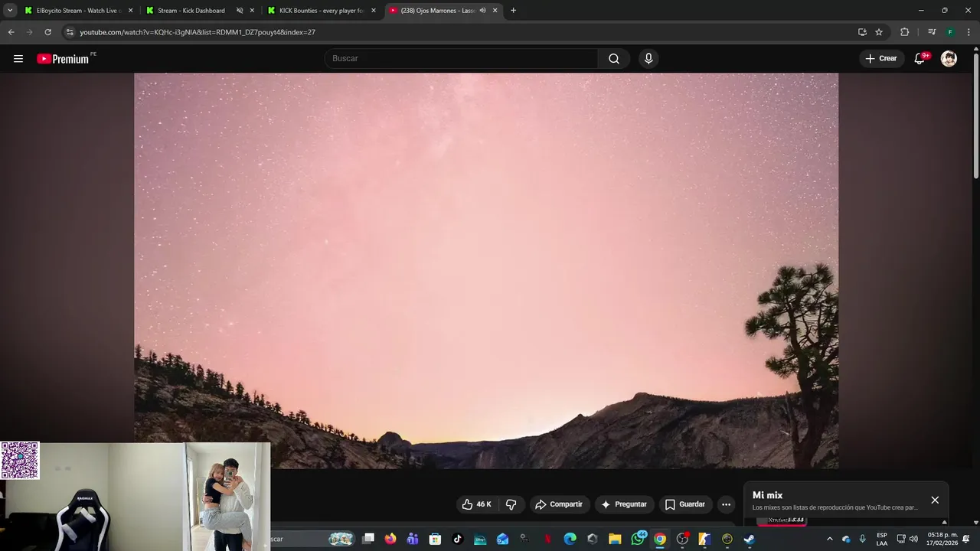Click the Crear button
Viewport: 980px width, 551px height.
pyautogui.click(x=880, y=59)
